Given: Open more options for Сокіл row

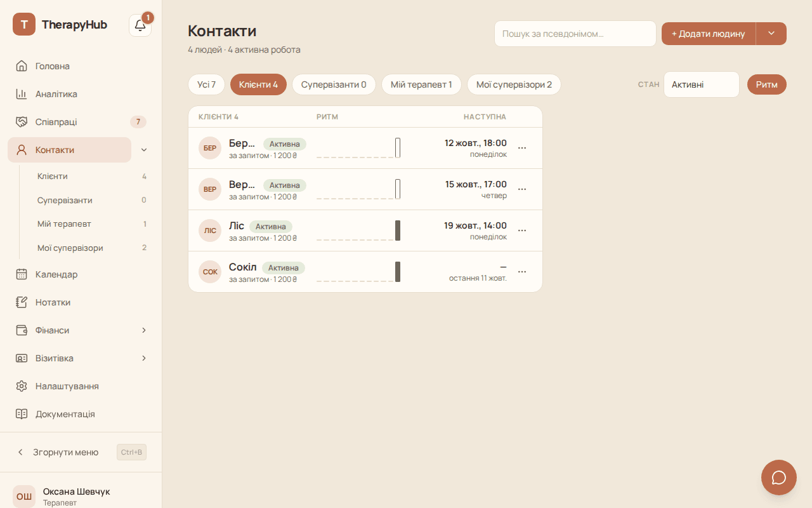Looking at the screenshot, I should click(x=522, y=272).
